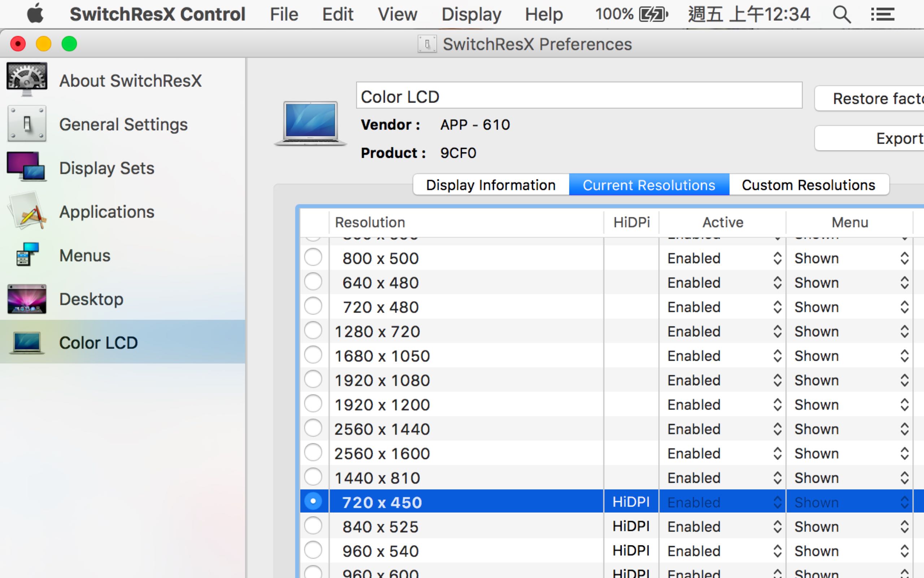Open the Apple menu icon

(x=35, y=14)
